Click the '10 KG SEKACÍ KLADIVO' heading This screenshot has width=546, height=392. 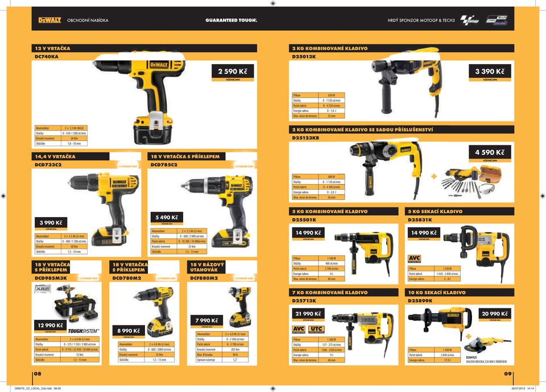point(437,293)
